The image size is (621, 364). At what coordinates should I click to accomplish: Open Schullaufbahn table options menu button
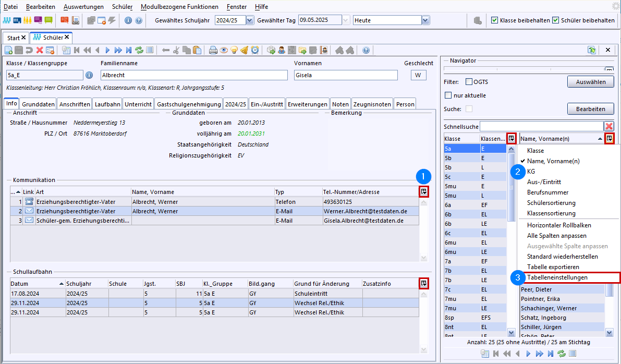point(424,283)
